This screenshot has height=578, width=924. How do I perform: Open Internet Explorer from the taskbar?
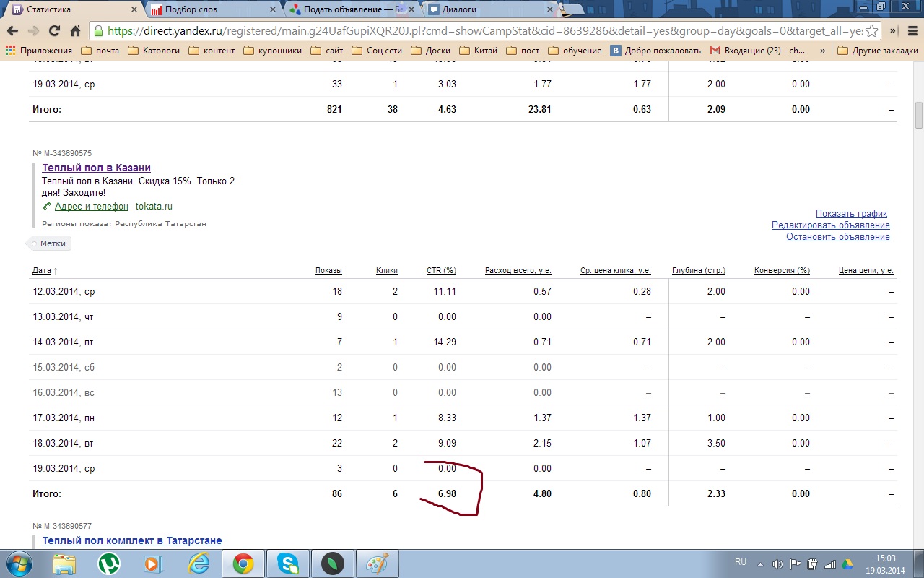[199, 564]
